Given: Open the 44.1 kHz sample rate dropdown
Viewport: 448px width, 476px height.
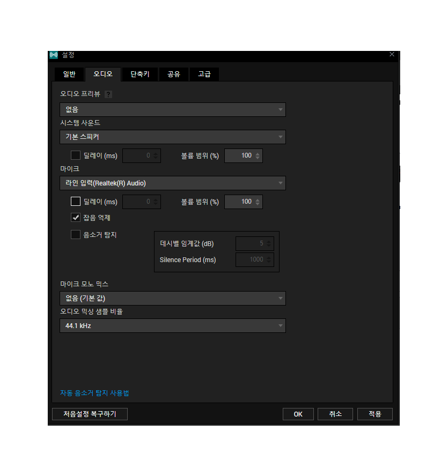Looking at the screenshot, I should 173,326.
